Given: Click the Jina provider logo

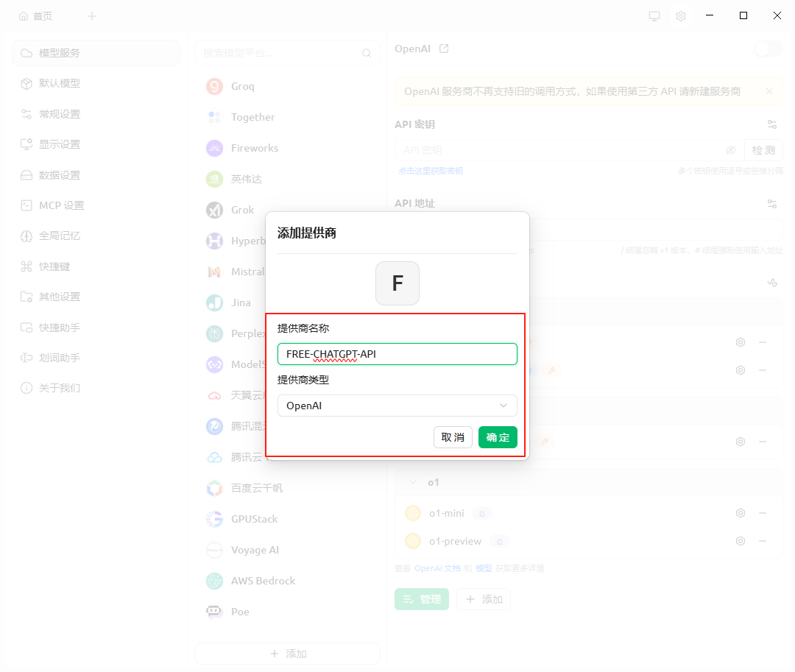Looking at the screenshot, I should (x=214, y=303).
